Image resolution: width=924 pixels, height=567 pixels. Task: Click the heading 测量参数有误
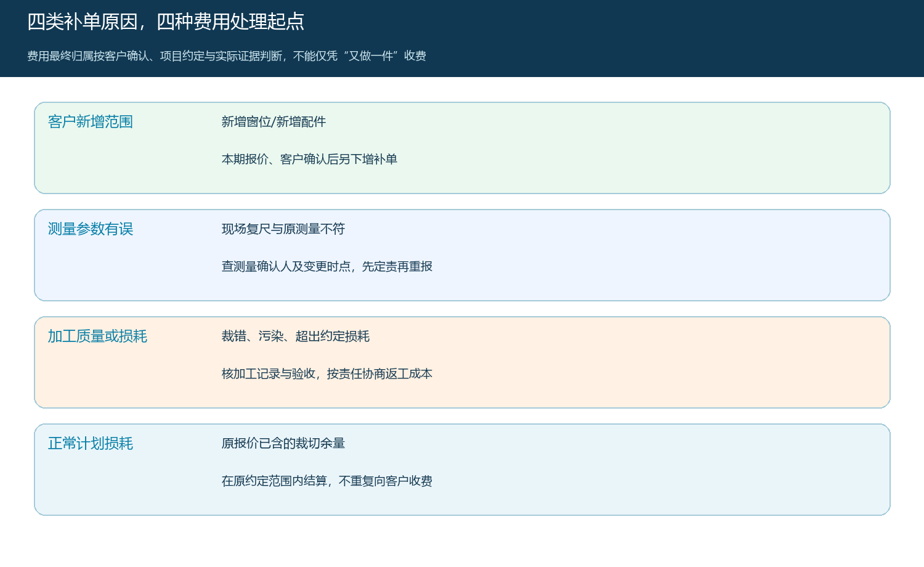click(x=91, y=229)
